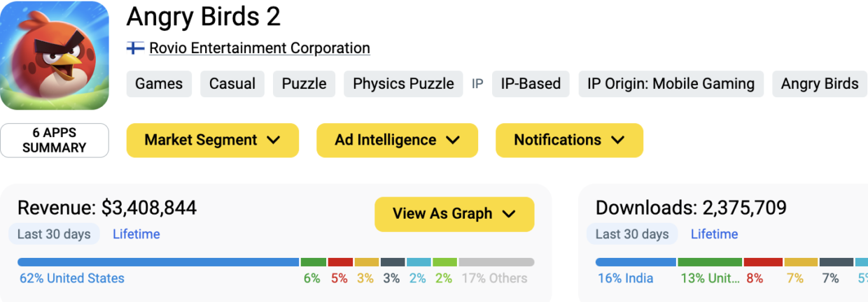868x302 pixels.
Task: Select Revenue Last 30 days tab
Action: pyautogui.click(x=54, y=234)
